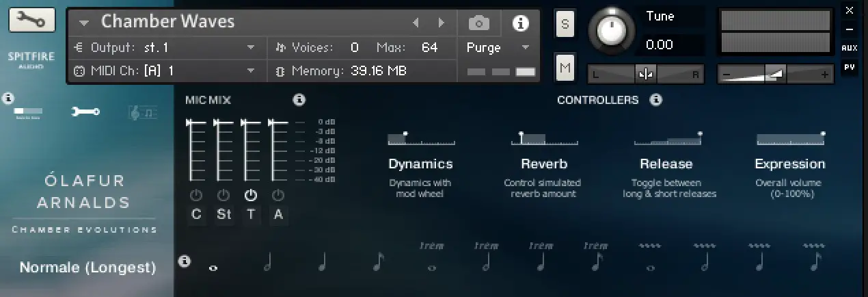This screenshot has width=868, height=297.
Task: Switch to the white wrench settings view
Action: (x=85, y=112)
